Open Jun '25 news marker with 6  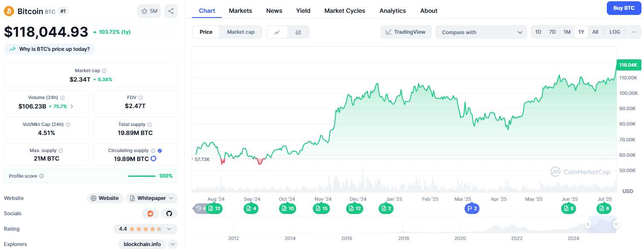pos(568,208)
